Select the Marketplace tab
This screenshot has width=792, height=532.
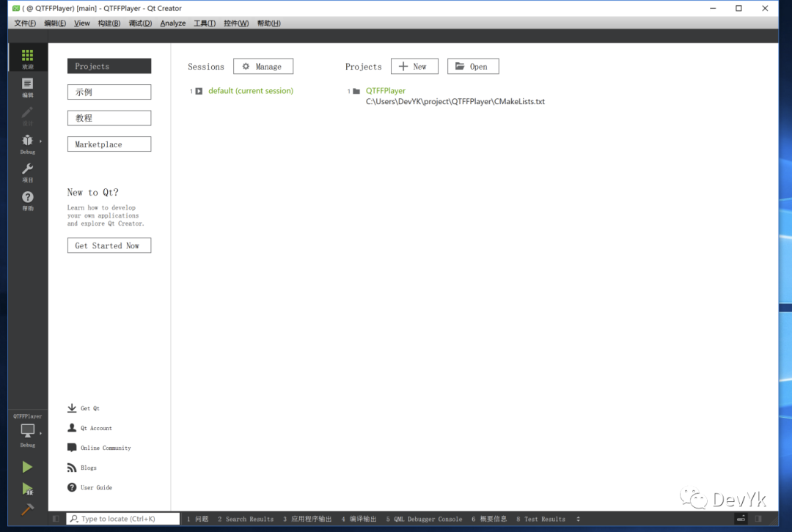(109, 144)
